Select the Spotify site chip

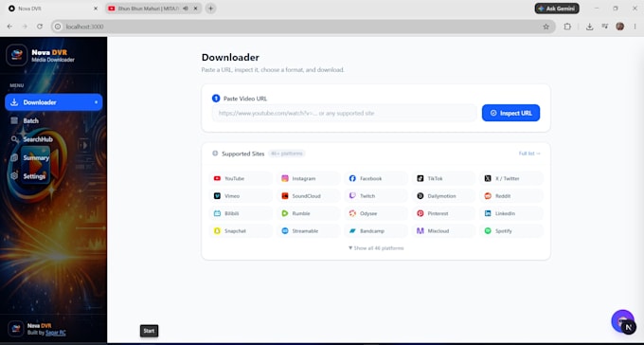tap(511, 231)
